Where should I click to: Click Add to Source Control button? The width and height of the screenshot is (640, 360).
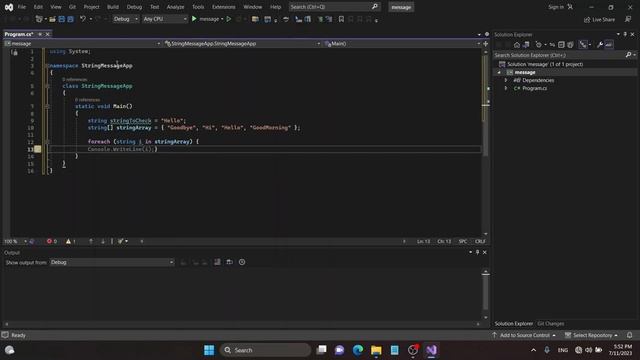tap(524, 335)
